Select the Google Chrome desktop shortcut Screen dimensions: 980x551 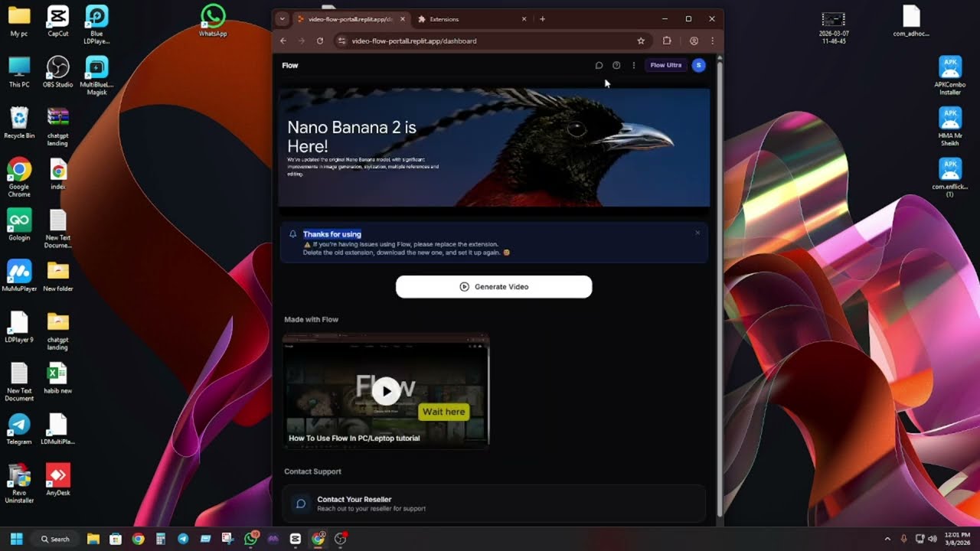(x=19, y=178)
